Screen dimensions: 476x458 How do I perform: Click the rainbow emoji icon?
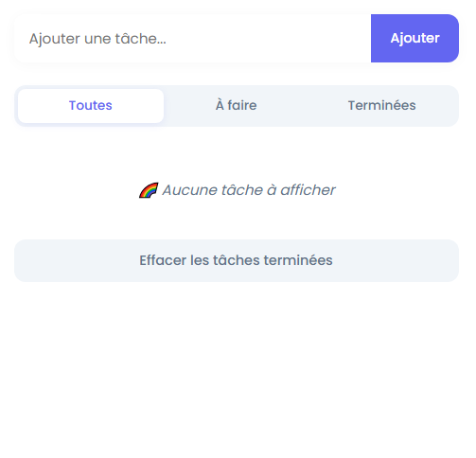click(149, 190)
